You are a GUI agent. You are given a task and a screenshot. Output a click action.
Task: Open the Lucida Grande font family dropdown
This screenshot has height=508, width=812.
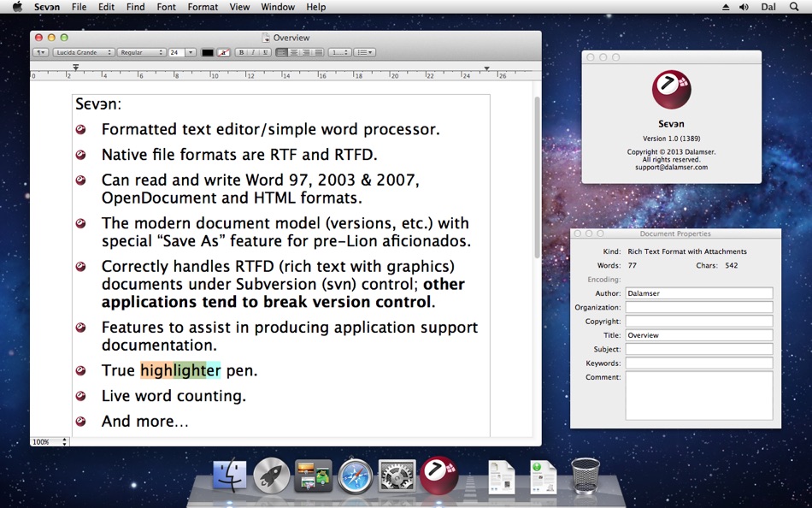click(84, 52)
